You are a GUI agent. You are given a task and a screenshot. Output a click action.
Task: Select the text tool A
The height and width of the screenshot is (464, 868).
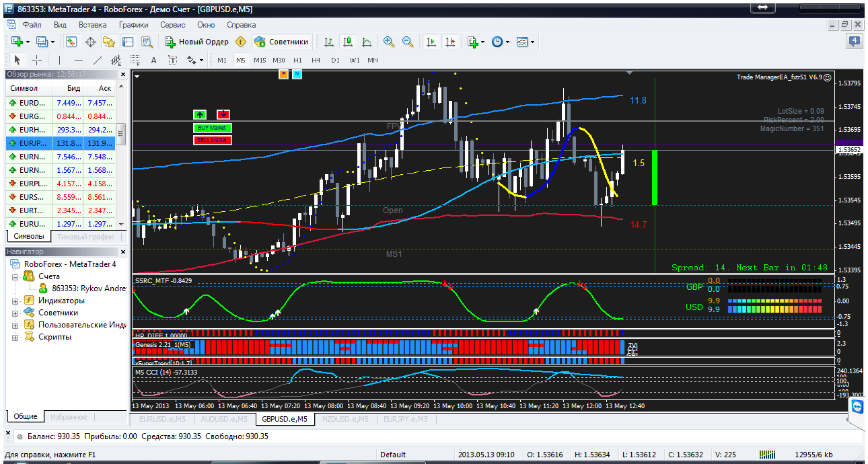tap(153, 60)
